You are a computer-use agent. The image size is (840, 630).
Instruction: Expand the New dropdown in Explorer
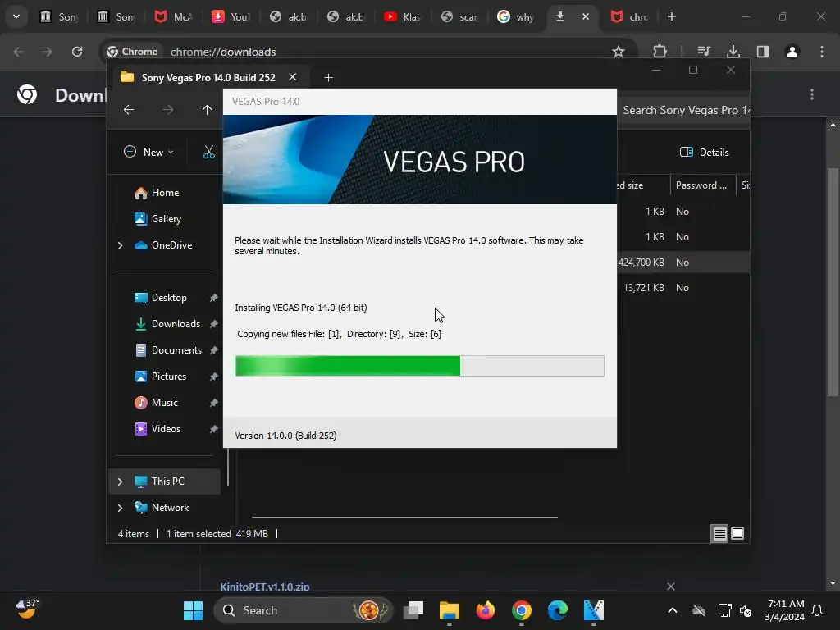[148, 152]
